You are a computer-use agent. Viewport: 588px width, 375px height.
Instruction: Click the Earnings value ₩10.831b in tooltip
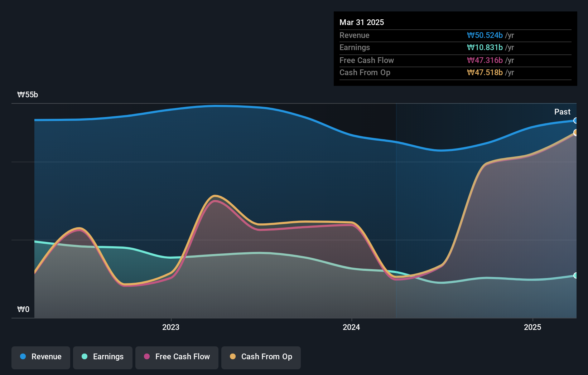pos(485,47)
